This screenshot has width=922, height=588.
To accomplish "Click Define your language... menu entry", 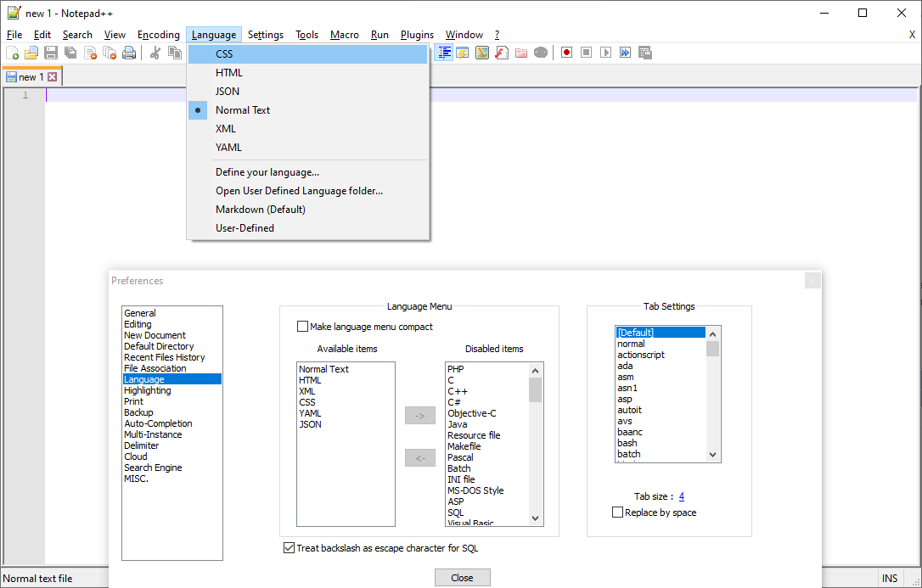I will click(307, 172).
